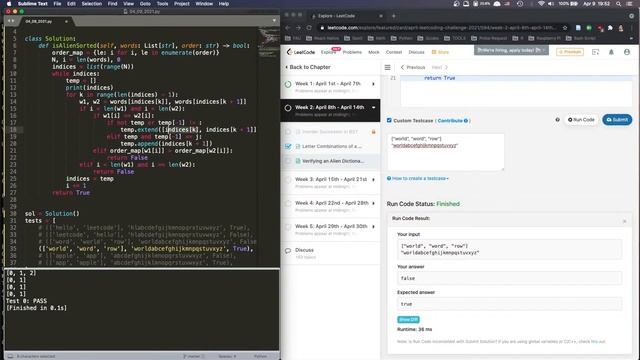The height and width of the screenshot is (360, 640).
Task: Click the Run Code button
Action: click(x=581, y=120)
